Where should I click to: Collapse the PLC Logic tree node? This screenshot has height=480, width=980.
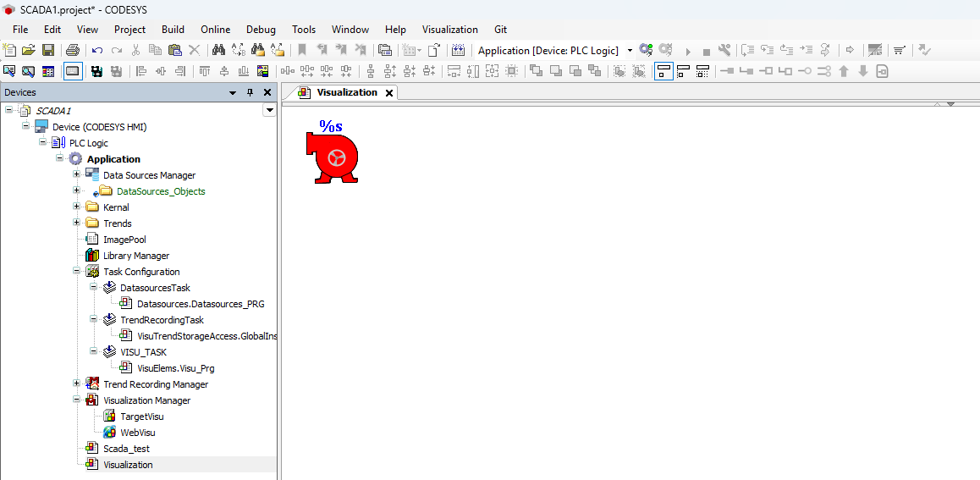(42, 142)
